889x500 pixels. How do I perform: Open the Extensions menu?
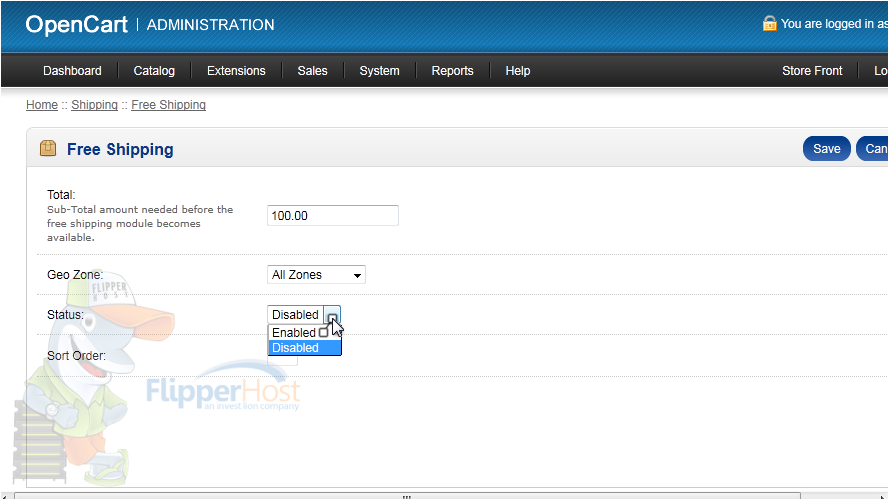pos(236,71)
